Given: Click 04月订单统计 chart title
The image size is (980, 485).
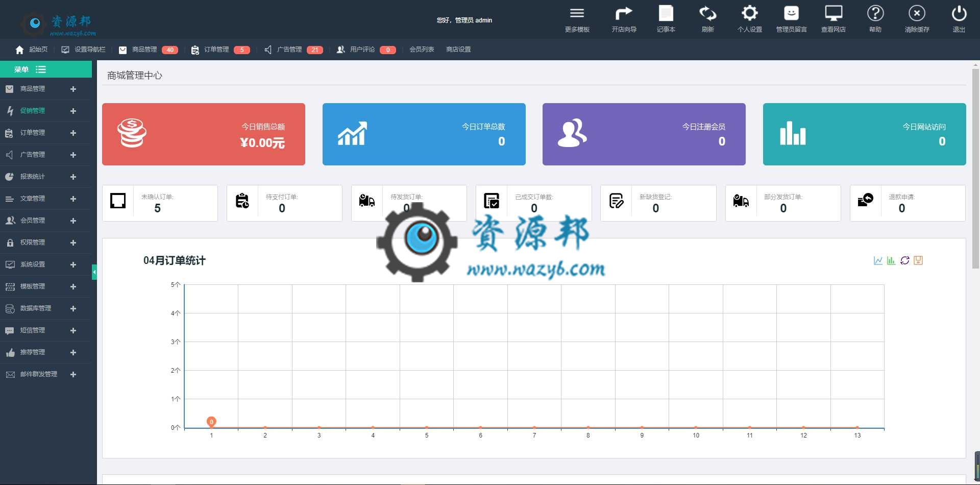Looking at the screenshot, I should tap(175, 260).
